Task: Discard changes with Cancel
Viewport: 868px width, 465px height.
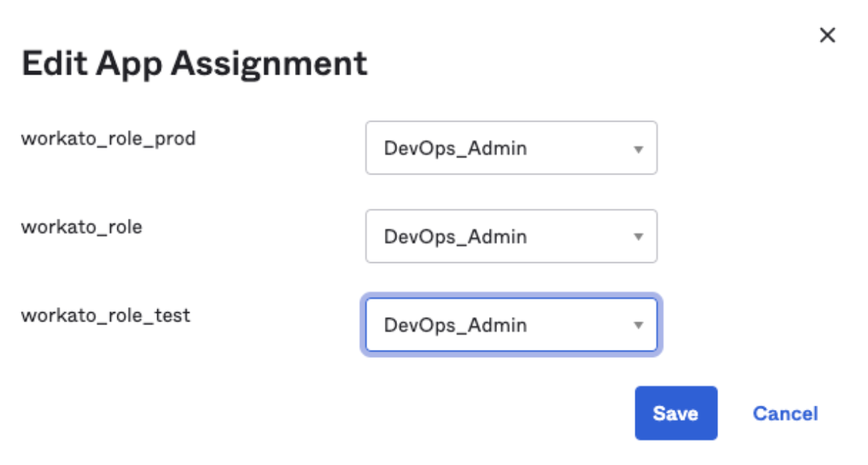Action: click(785, 414)
